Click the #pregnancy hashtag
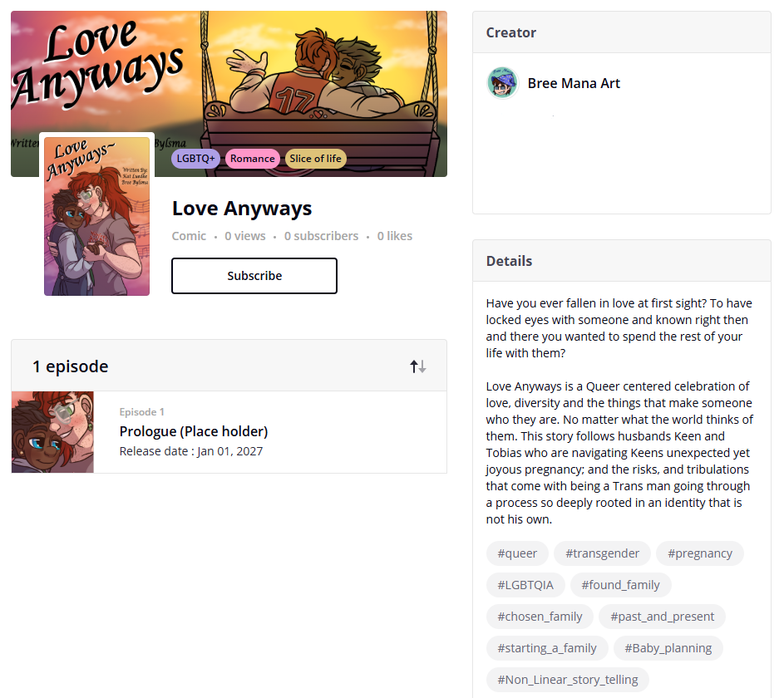The height and width of the screenshot is (698, 784). pyautogui.click(x=699, y=553)
